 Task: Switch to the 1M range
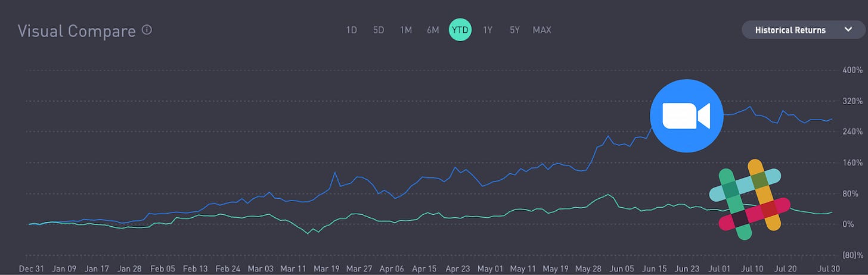406,30
